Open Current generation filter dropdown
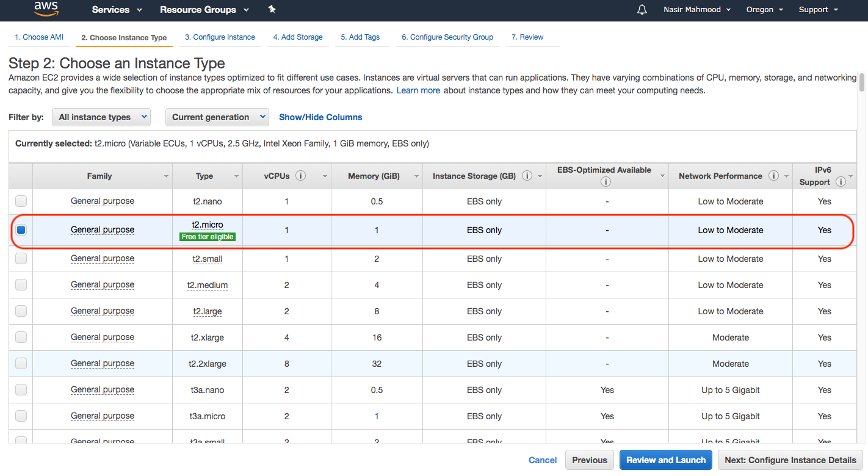This screenshot has width=868, height=476. pos(217,117)
